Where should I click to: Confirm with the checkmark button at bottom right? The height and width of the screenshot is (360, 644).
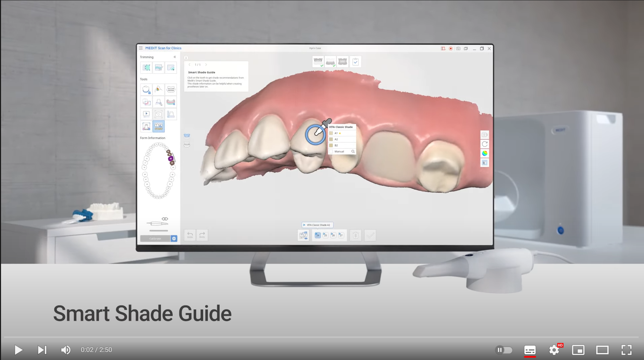[370, 235]
